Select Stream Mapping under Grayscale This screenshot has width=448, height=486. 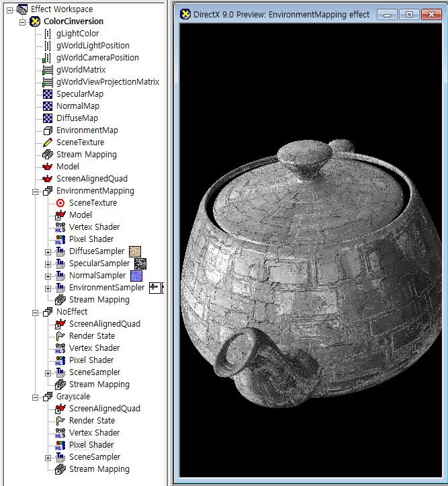[99, 469]
